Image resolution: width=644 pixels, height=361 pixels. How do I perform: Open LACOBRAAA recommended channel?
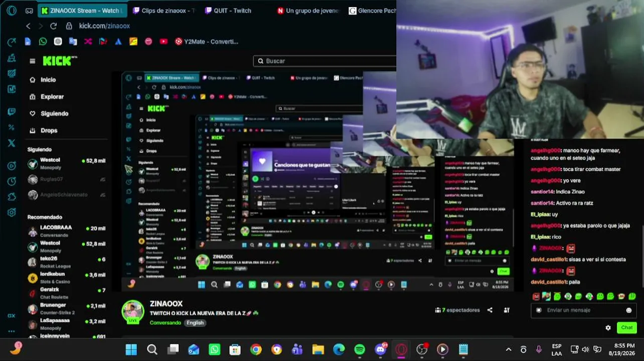(67, 231)
